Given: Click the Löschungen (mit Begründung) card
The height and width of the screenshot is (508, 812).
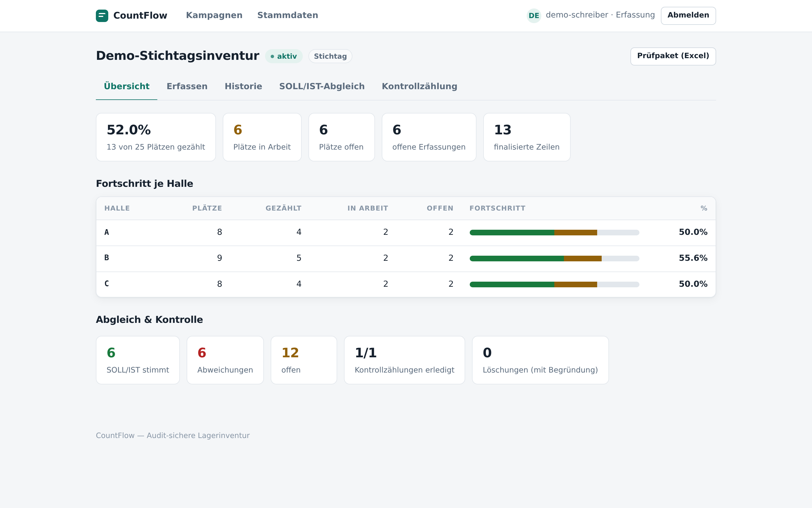Looking at the screenshot, I should tap(540, 360).
